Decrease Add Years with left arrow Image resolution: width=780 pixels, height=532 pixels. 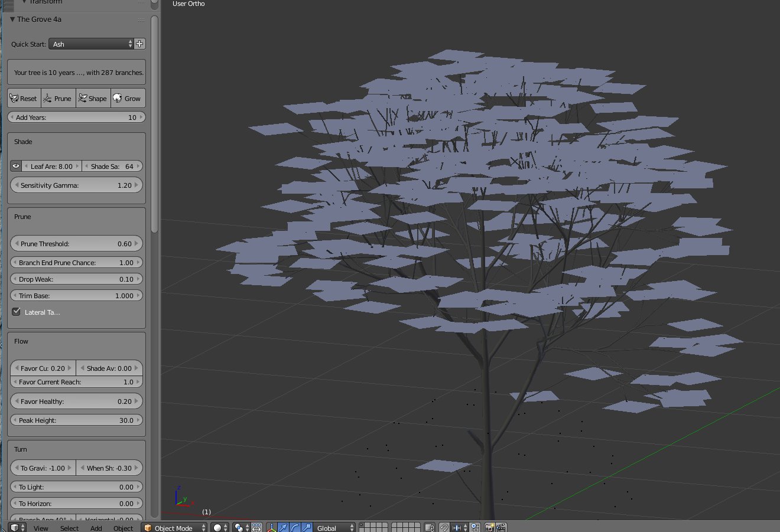(x=12, y=118)
